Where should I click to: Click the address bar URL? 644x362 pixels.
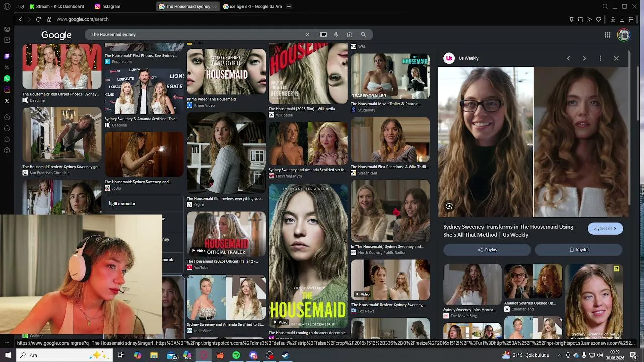[x=83, y=19]
